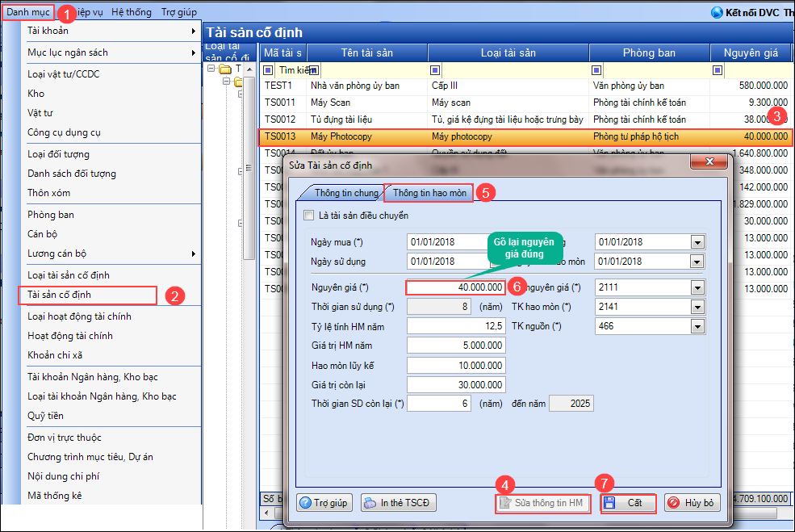Open the hao mòn start date dropdown

point(697,262)
